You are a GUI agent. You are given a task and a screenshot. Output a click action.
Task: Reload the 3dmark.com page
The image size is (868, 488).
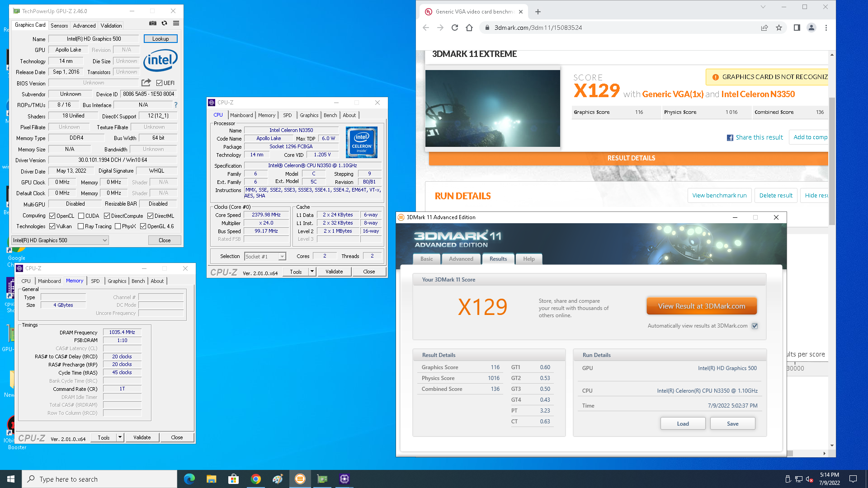point(455,28)
